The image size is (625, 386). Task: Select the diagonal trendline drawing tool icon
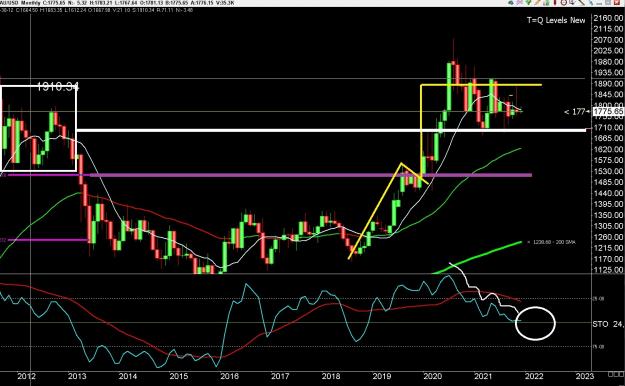[x=581, y=2]
